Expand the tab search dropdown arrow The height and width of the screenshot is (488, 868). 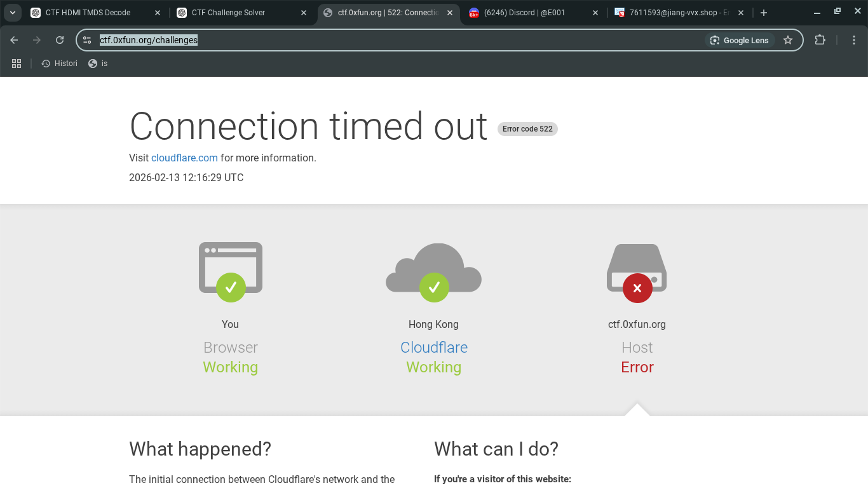pyautogui.click(x=13, y=13)
